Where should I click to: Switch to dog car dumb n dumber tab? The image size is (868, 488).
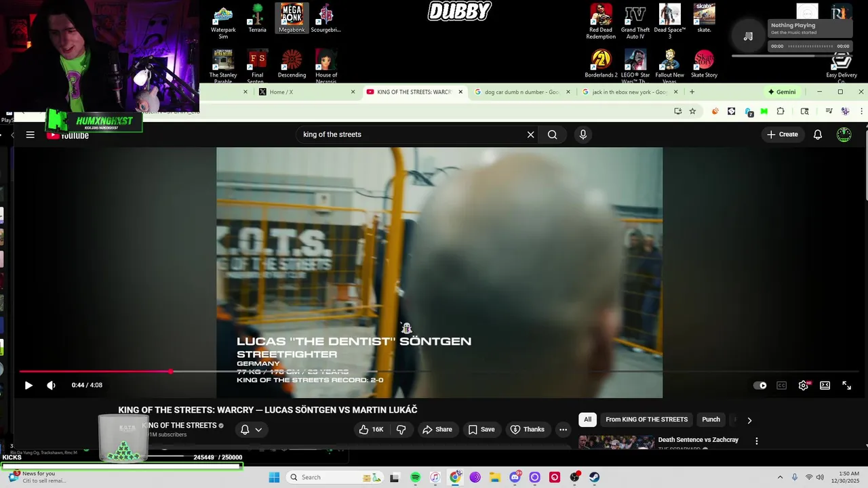click(522, 92)
